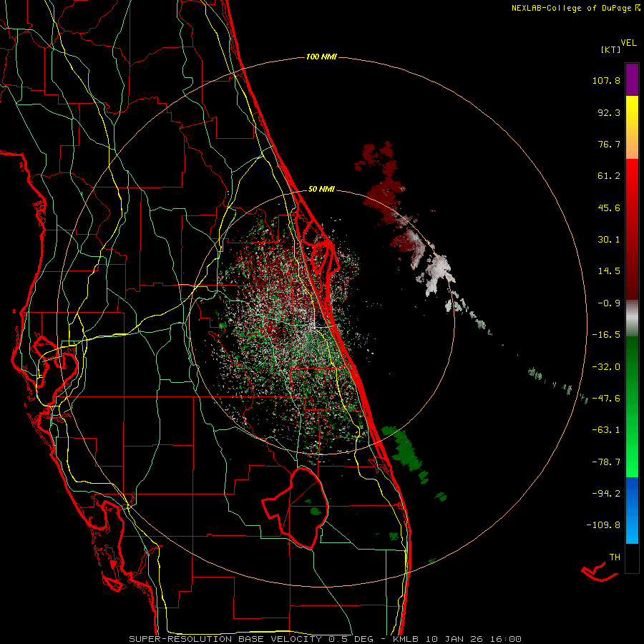
Task: Select the -94.2 velocity scale value
Action: (x=606, y=494)
